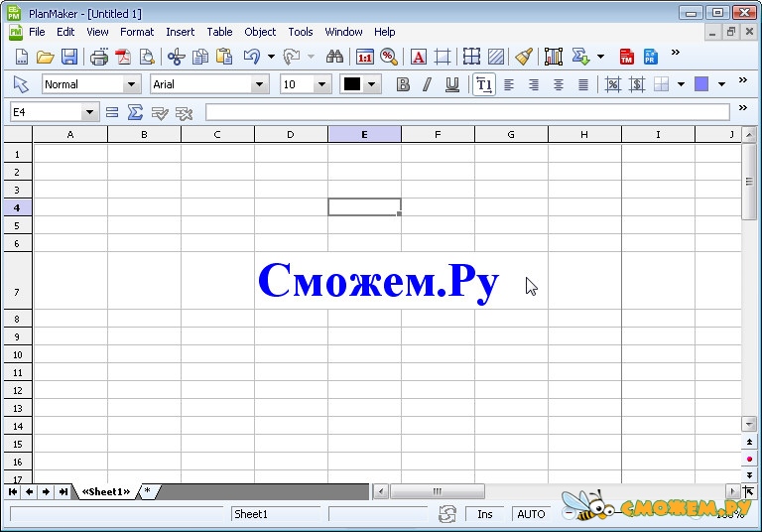Open the Format menu

pos(137,32)
